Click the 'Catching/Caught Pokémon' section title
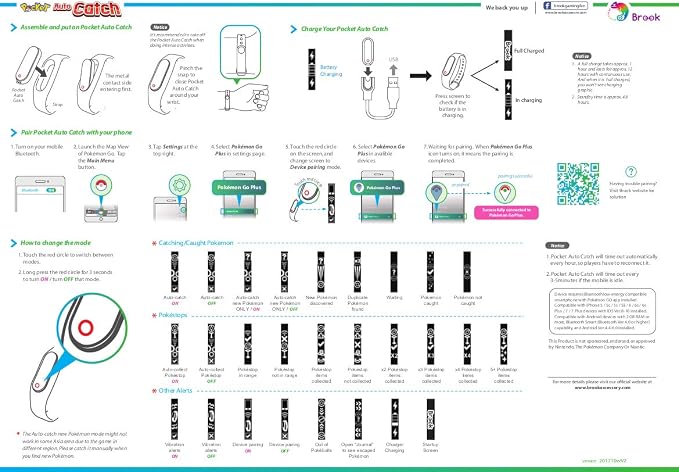The height and width of the screenshot is (472, 679). tap(196, 243)
